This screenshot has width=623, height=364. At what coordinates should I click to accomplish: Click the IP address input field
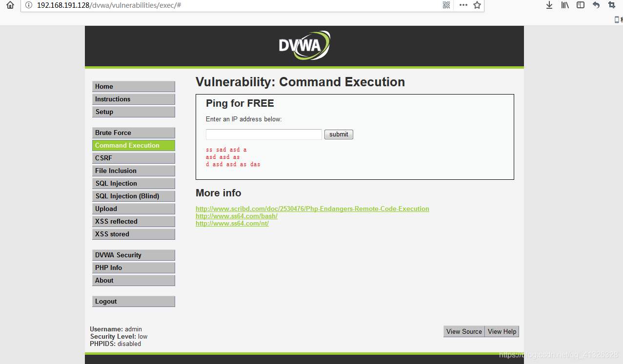[x=264, y=134]
